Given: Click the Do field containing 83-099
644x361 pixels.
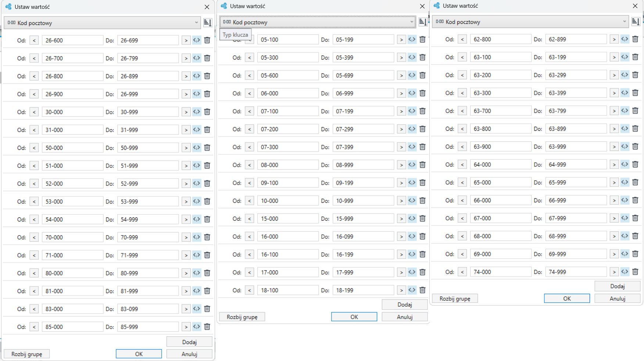Looking at the screenshot, I should tap(148, 309).
